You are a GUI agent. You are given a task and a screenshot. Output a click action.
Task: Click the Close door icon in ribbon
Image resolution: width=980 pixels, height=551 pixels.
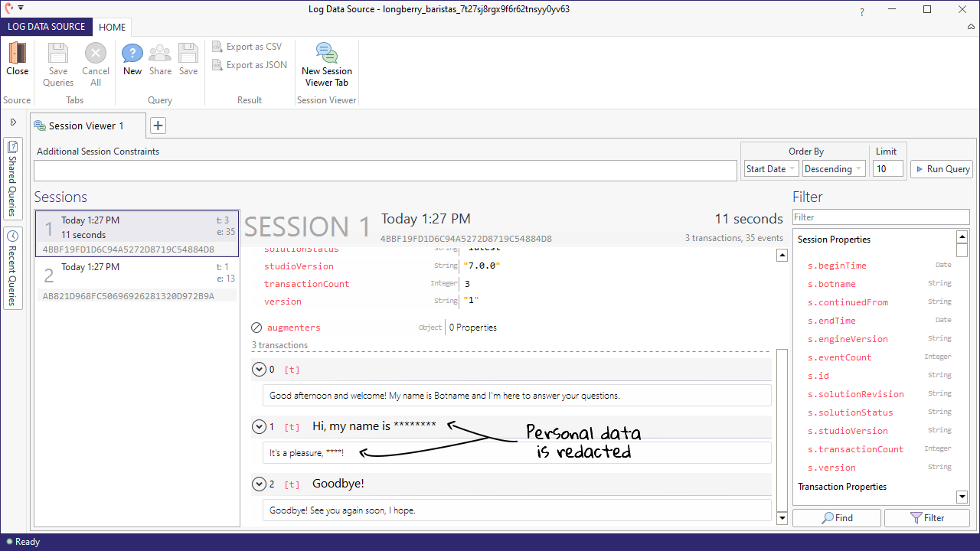(x=17, y=54)
